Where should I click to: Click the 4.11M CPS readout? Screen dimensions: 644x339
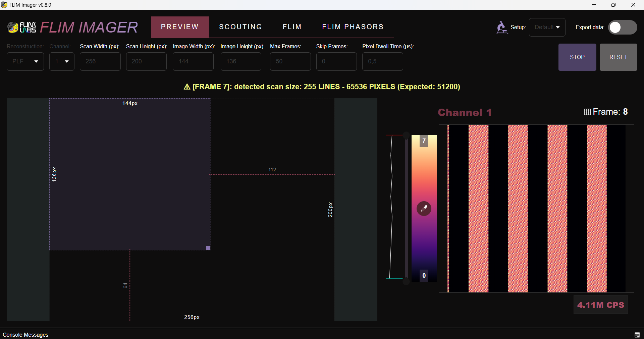600,305
